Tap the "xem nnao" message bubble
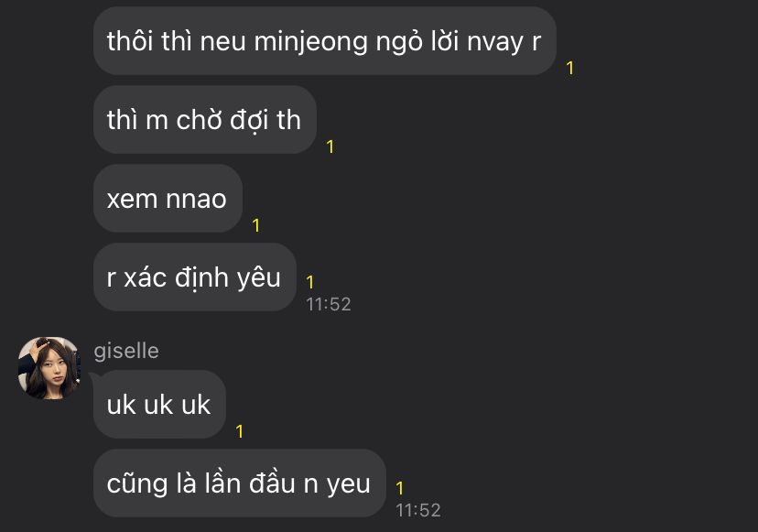 [168, 199]
